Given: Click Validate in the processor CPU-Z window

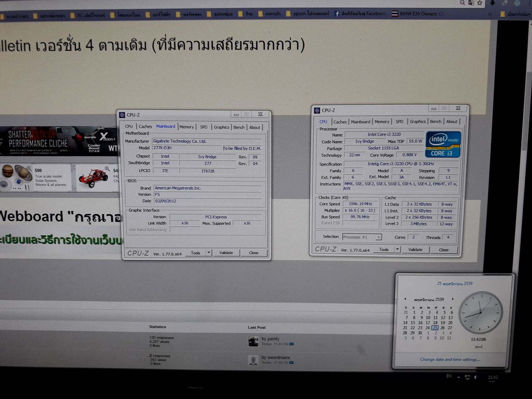Looking at the screenshot, I should pyautogui.click(x=415, y=250).
